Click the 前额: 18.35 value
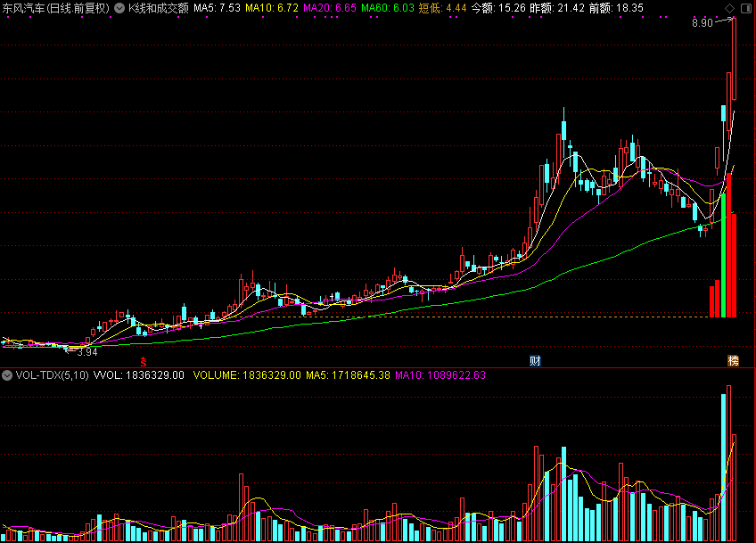 pyautogui.click(x=616, y=8)
